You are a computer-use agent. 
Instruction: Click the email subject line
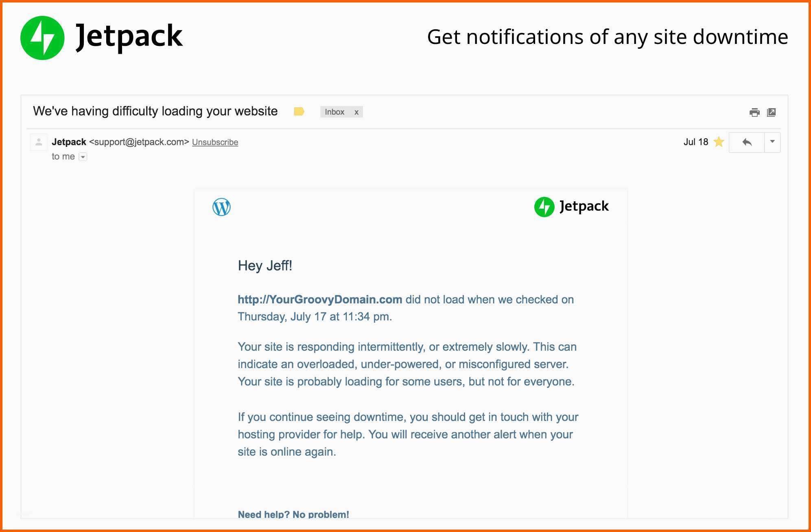155,111
